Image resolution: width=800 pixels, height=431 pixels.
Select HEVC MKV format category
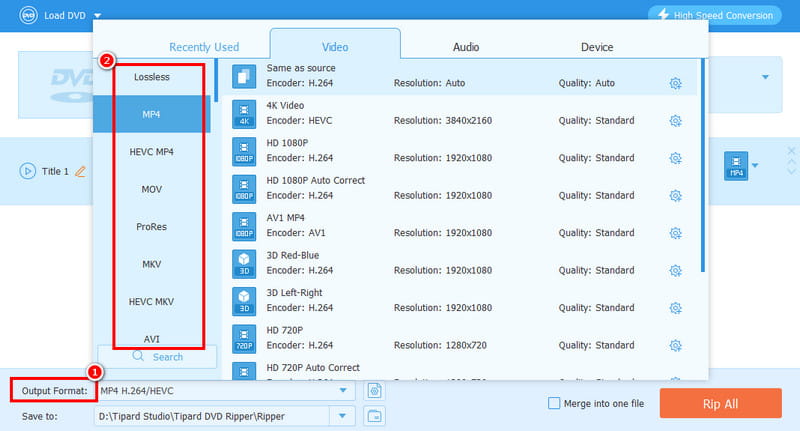coord(152,301)
